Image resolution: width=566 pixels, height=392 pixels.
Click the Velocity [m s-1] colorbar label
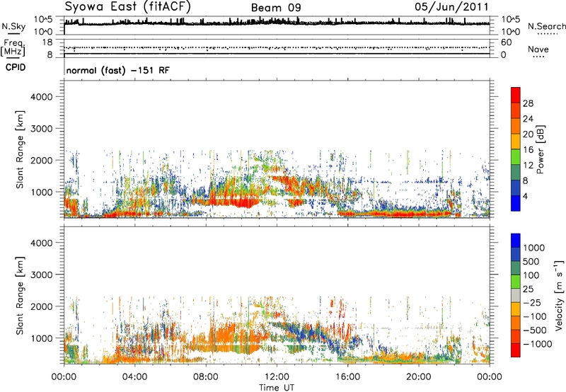559,295
